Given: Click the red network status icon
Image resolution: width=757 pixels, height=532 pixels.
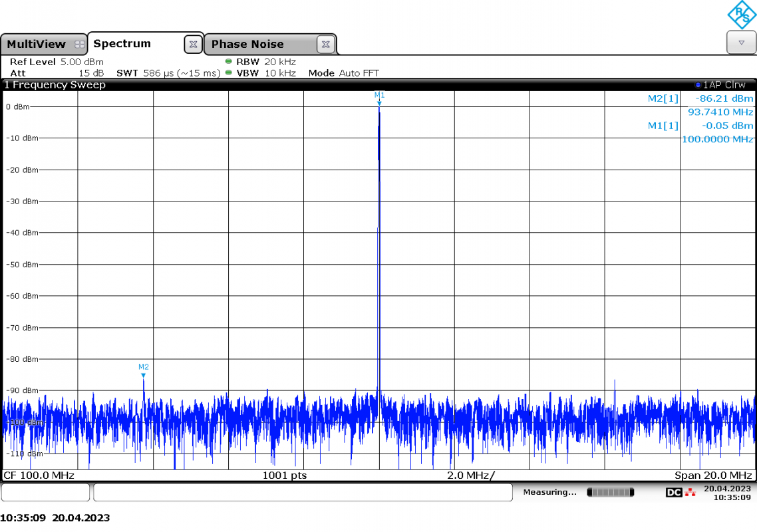Looking at the screenshot, I should coord(690,492).
